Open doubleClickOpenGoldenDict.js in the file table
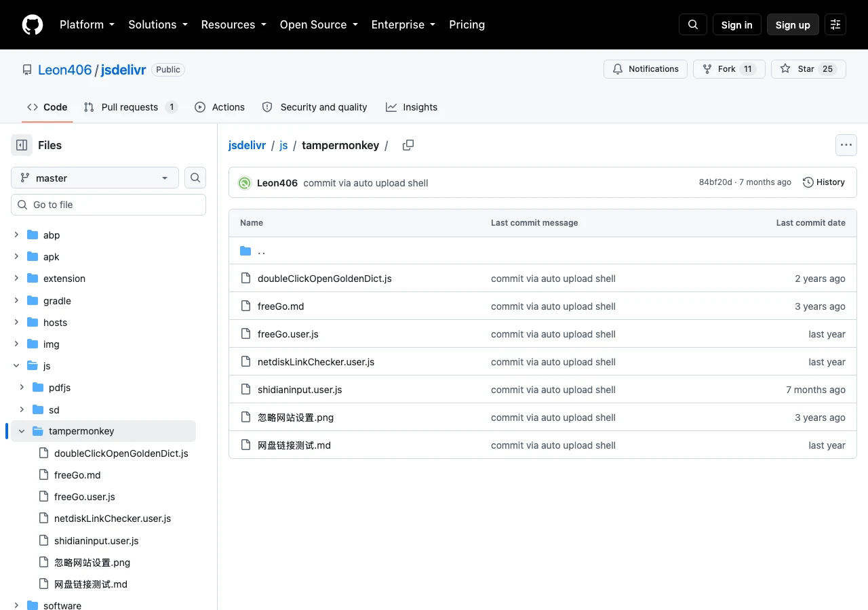 coord(325,279)
